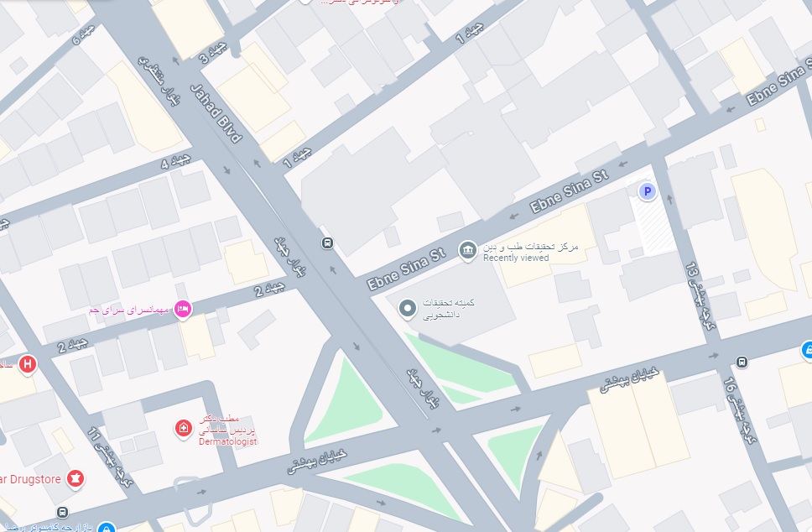Open the کمیته تحقیقات دانشجویی place name
This screenshot has height=532, width=812.
(449, 309)
